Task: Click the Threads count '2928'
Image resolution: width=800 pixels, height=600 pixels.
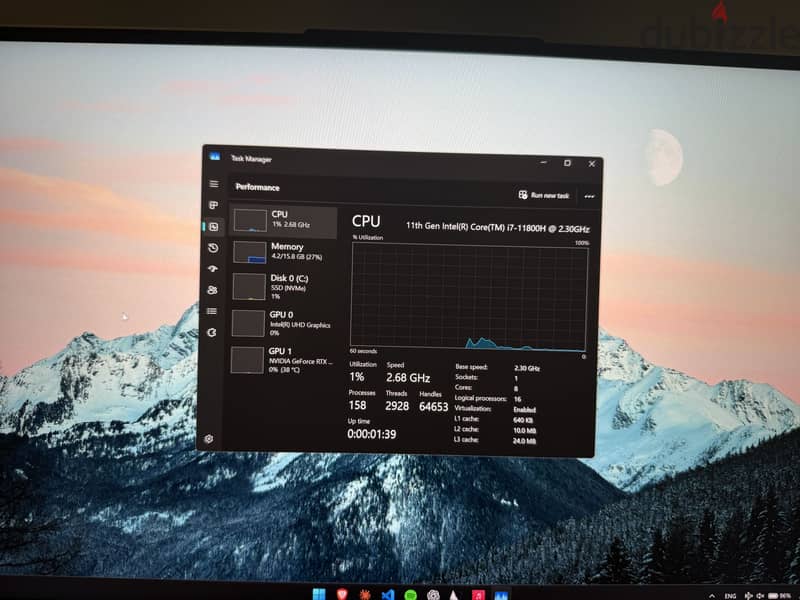Action: [x=397, y=406]
